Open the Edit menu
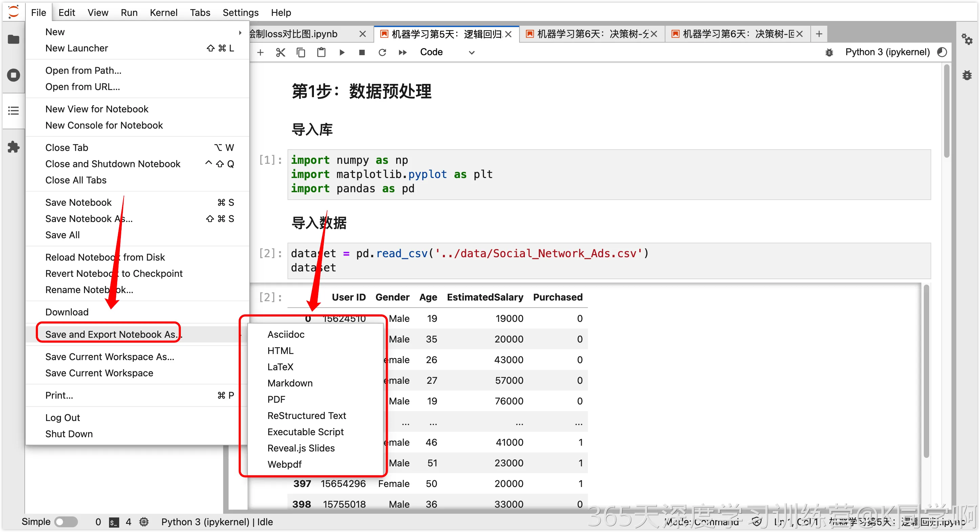Viewport: 980px width, 532px height. (67, 13)
